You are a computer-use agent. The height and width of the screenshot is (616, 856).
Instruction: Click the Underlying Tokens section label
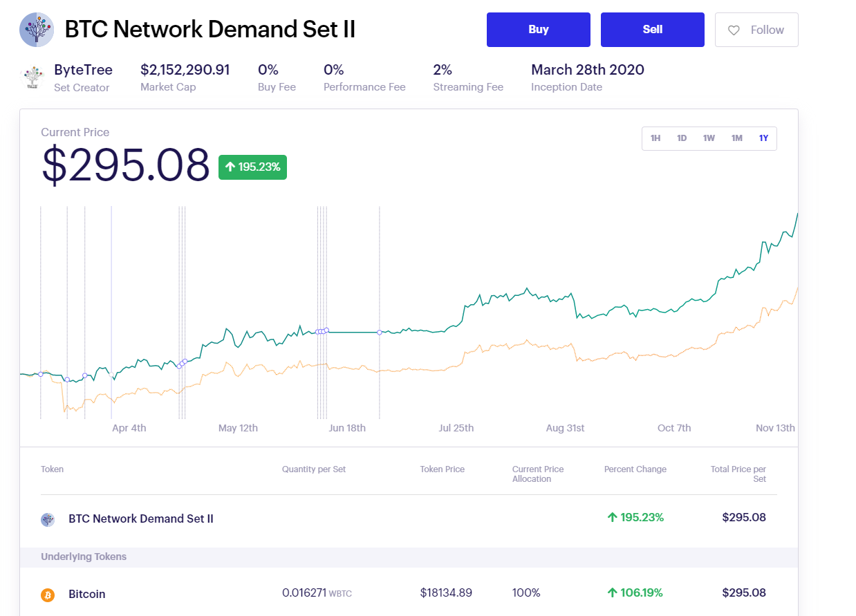click(x=84, y=557)
